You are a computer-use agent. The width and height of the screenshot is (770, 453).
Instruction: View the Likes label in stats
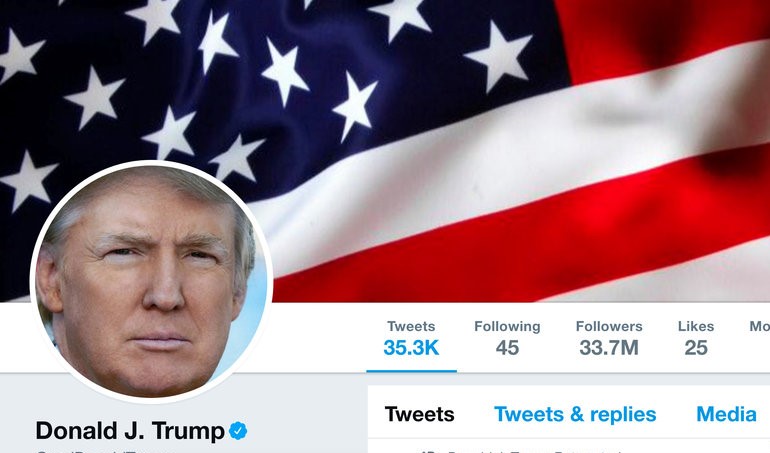(x=696, y=326)
